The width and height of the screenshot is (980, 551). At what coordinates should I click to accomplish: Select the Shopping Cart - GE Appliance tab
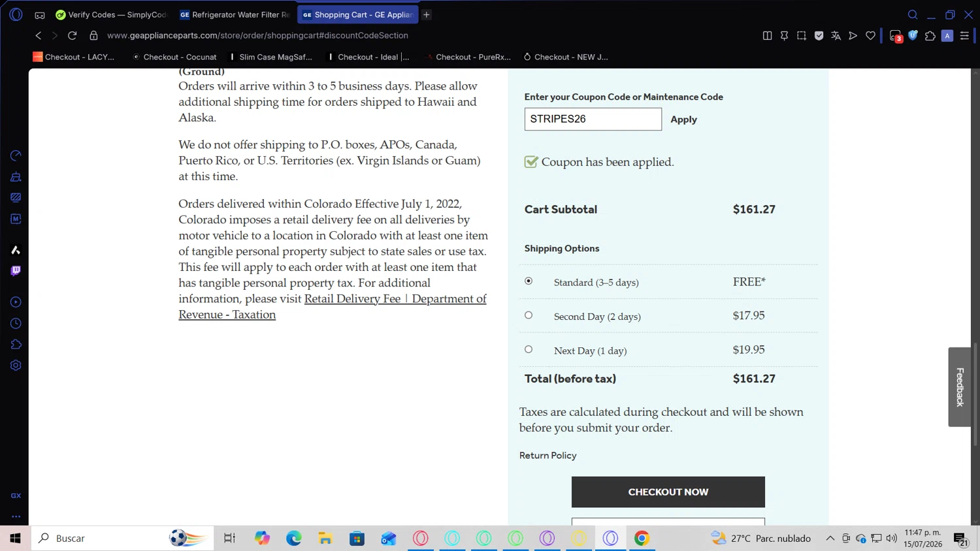358,14
